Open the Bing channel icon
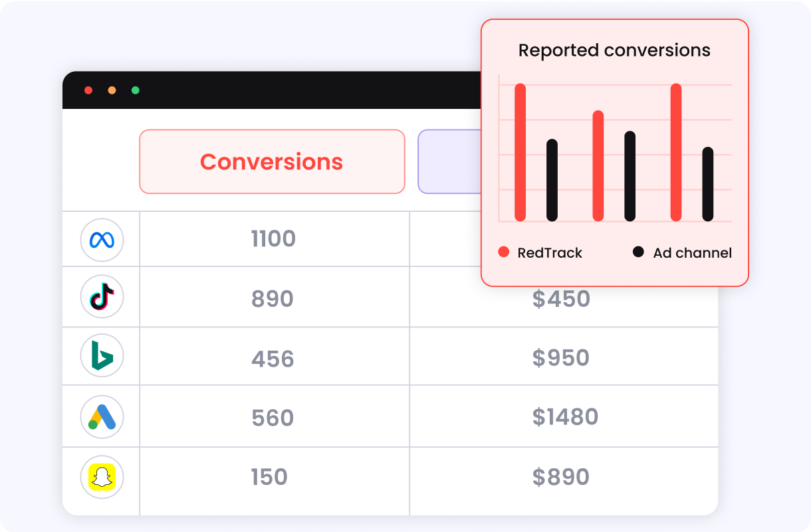 tap(102, 357)
